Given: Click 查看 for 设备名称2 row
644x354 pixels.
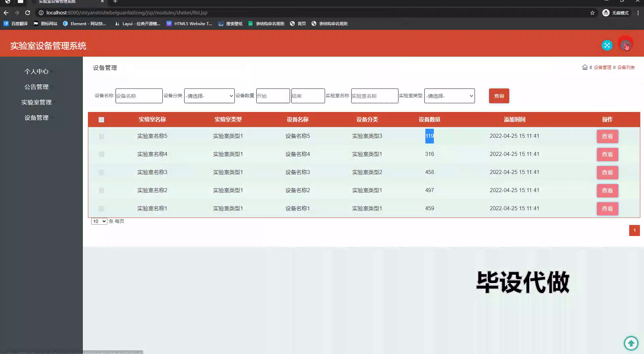Looking at the screenshot, I should (x=607, y=191).
